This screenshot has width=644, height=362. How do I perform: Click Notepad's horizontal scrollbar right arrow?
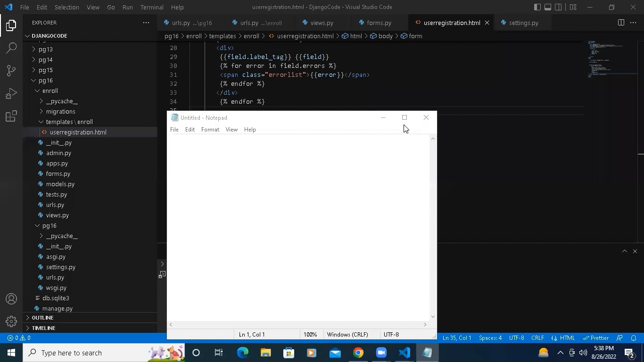pyautogui.click(x=425, y=324)
